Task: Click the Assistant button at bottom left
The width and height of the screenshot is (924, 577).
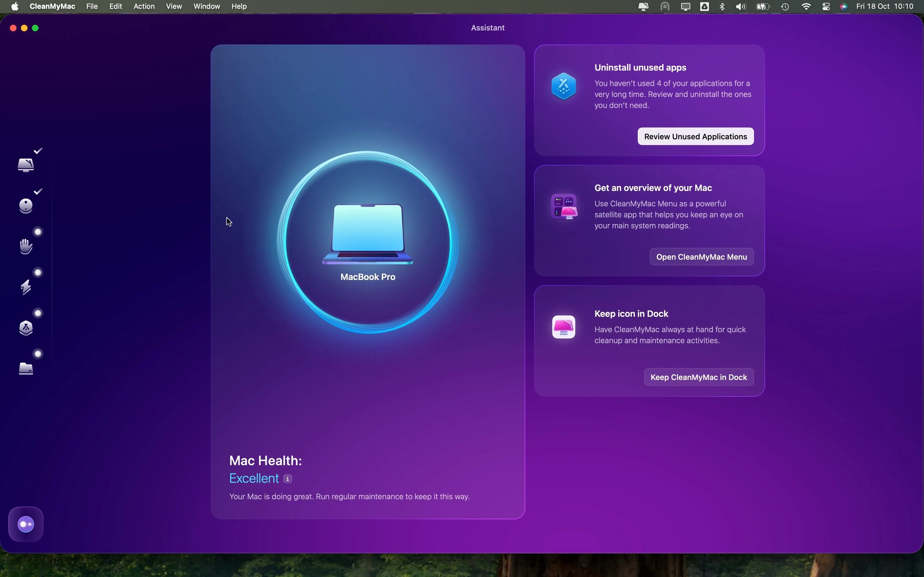Action: click(26, 524)
